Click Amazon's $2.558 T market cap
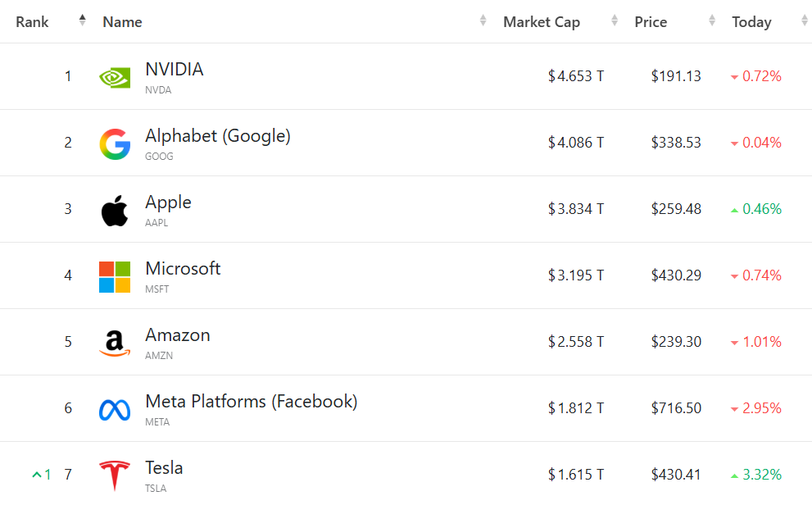The image size is (812, 505). pos(576,342)
